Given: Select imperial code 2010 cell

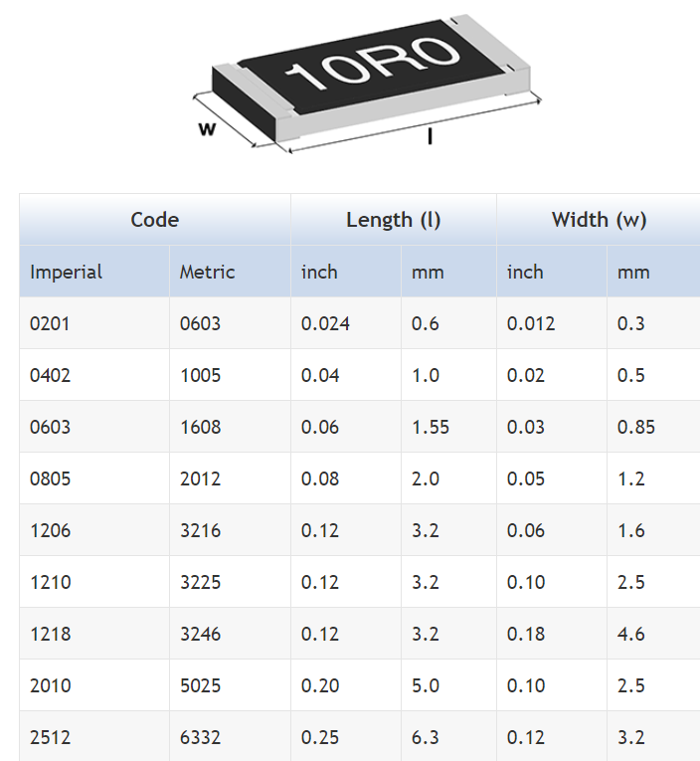Looking at the screenshot, I should pyautogui.click(x=94, y=685).
